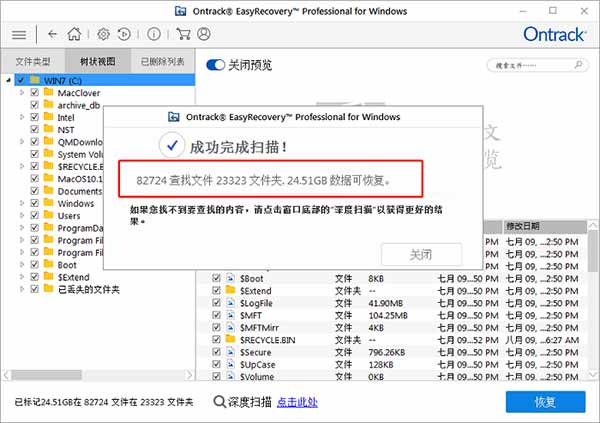The height and width of the screenshot is (423, 600).
Task: Click the back arrow icon
Action: 52,34
